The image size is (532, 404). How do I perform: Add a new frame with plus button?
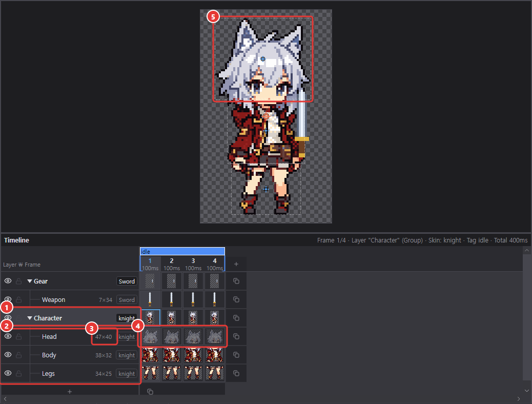[236, 264]
